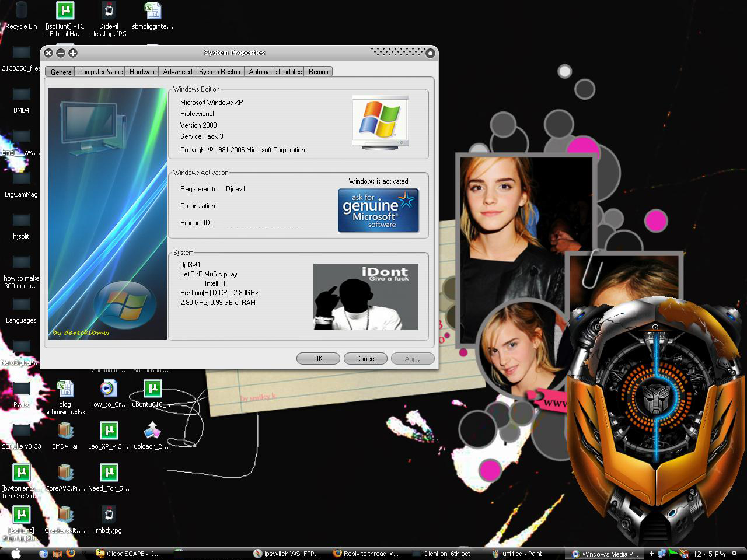Click the Recycle Bin desktop icon
Viewport: 747px width, 560px height.
(x=21, y=12)
